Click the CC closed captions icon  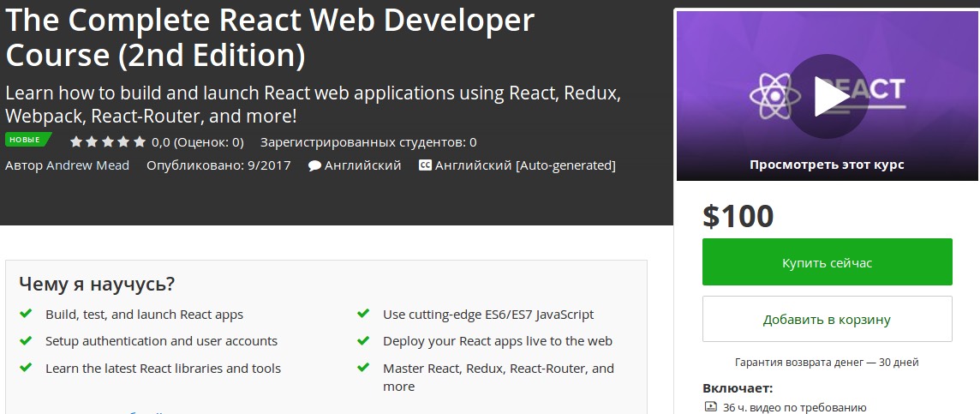425,165
